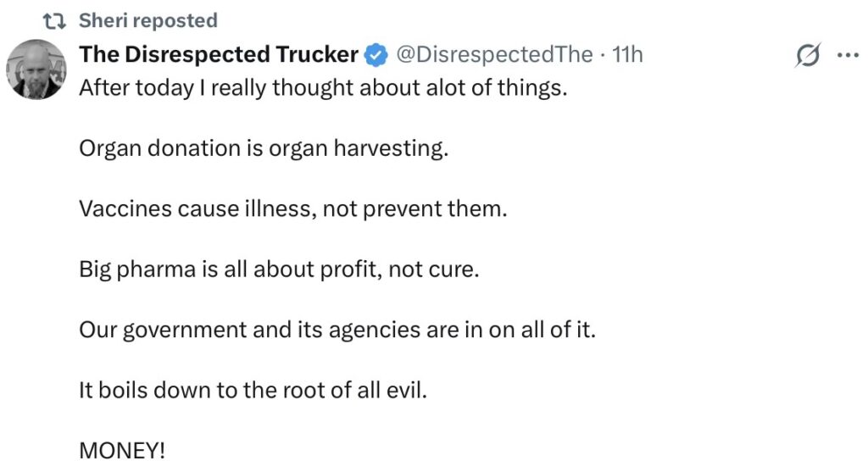Click the name "Sheri" in the repost header
The image size is (868, 472).
(101, 20)
